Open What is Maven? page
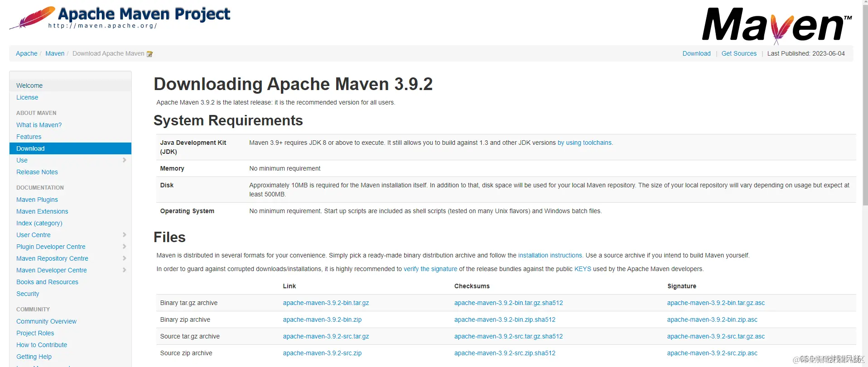 pos(39,125)
